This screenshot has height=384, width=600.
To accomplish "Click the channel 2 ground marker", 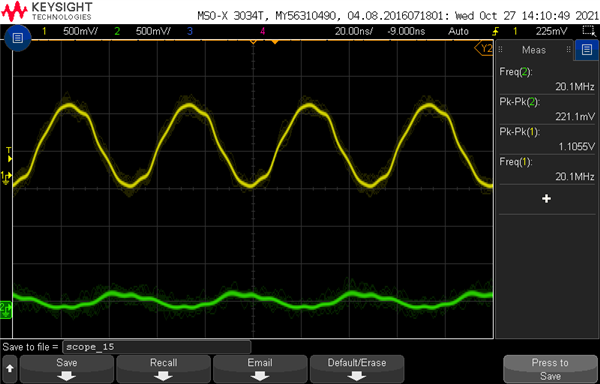I will (6, 309).
